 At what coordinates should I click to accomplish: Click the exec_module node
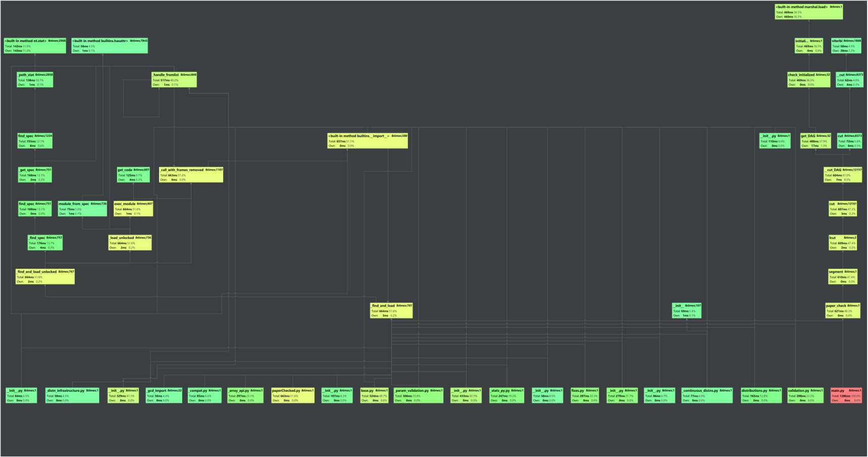click(133, 209)
